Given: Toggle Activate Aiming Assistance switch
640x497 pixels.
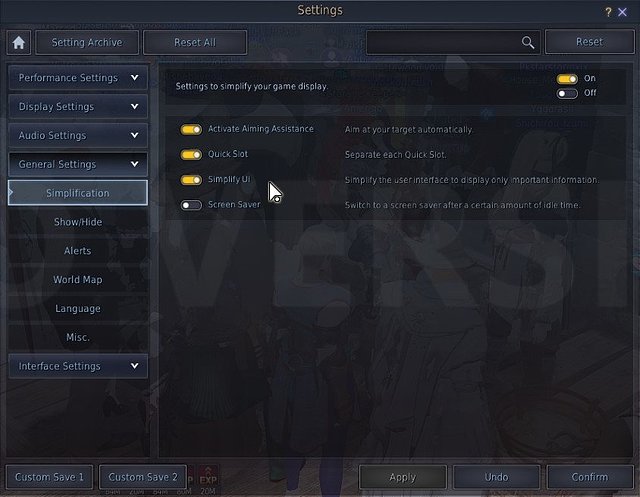Looking at the screenshot, I should pyautogui.click(x=191, y=130).
